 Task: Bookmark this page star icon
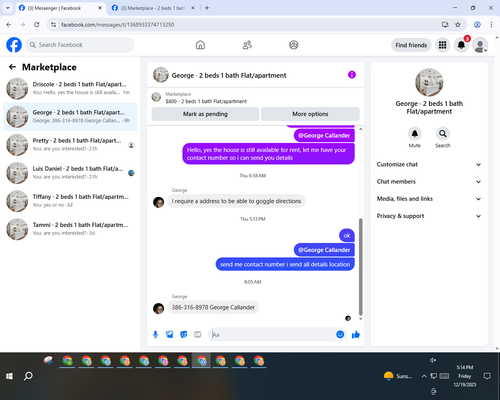(x=458, y=24)
